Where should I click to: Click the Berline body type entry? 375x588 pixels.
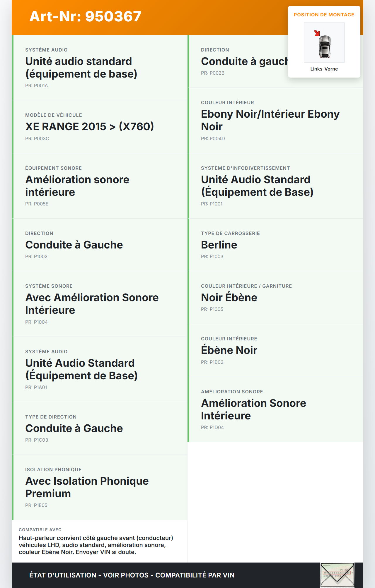pyautogui.click(x=219, y=245)
